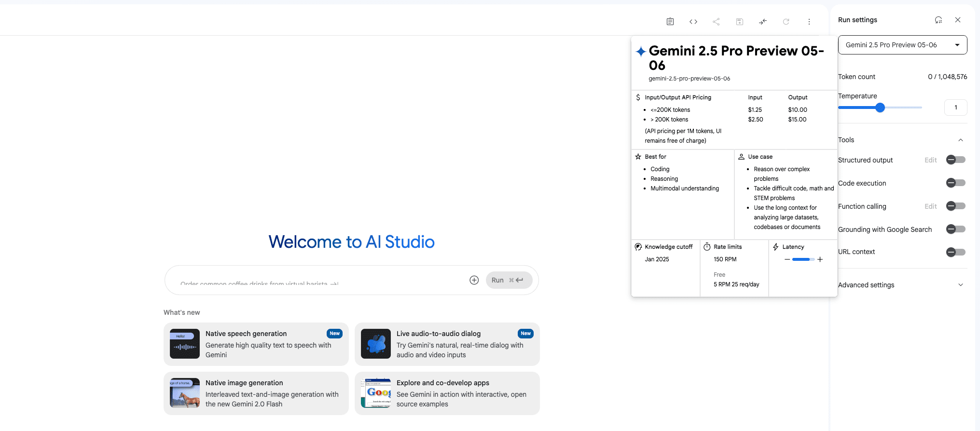Collapse the Tools section chevron
The width and height of the screenshot is (980, 431).
click(961, 140)
